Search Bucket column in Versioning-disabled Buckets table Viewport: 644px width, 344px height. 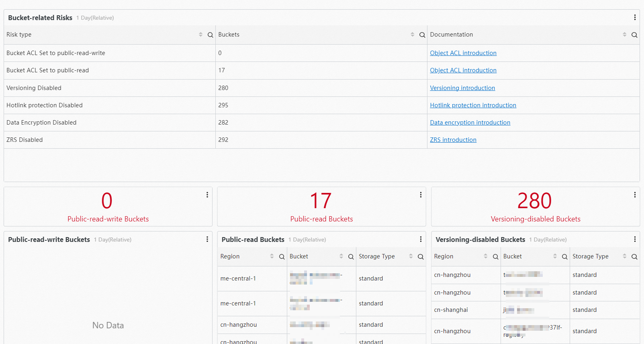click(564, 257)
